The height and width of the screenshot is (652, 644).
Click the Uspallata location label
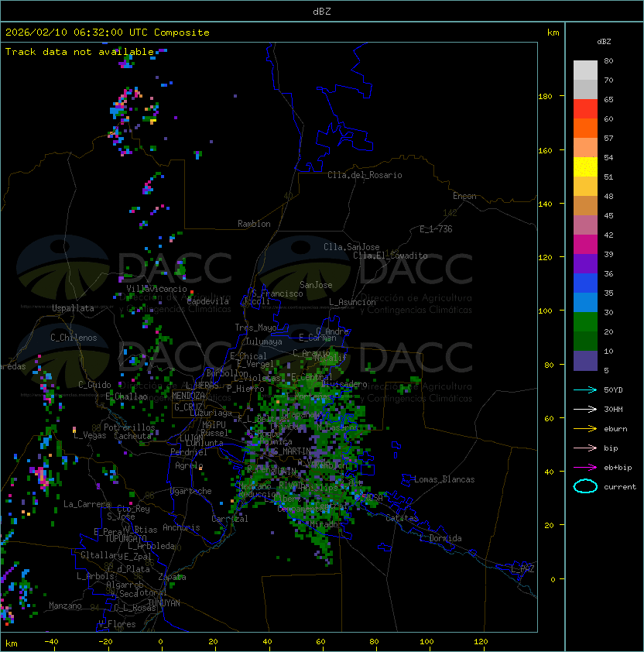pyautogui.click(x=73, y=308)
